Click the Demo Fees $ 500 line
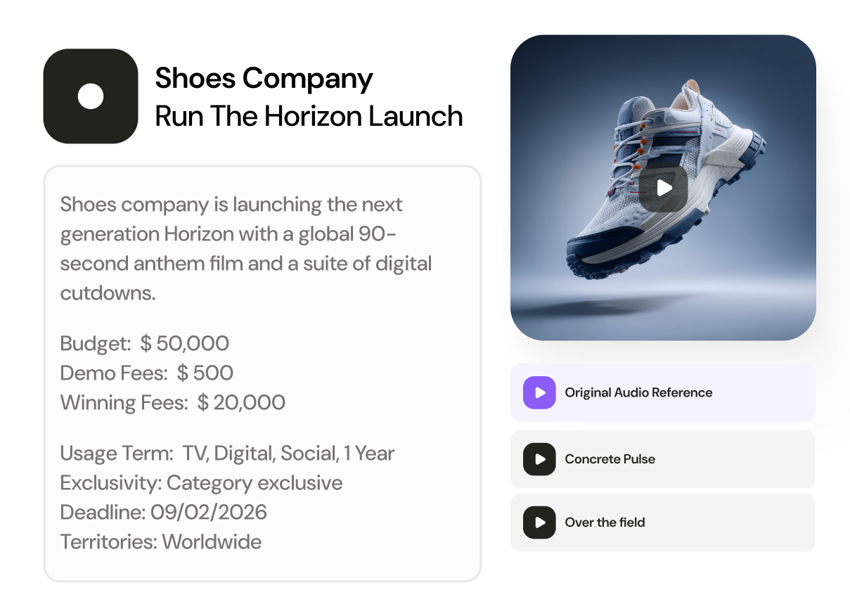The image size is (850, 616). (x=147, y=373)
